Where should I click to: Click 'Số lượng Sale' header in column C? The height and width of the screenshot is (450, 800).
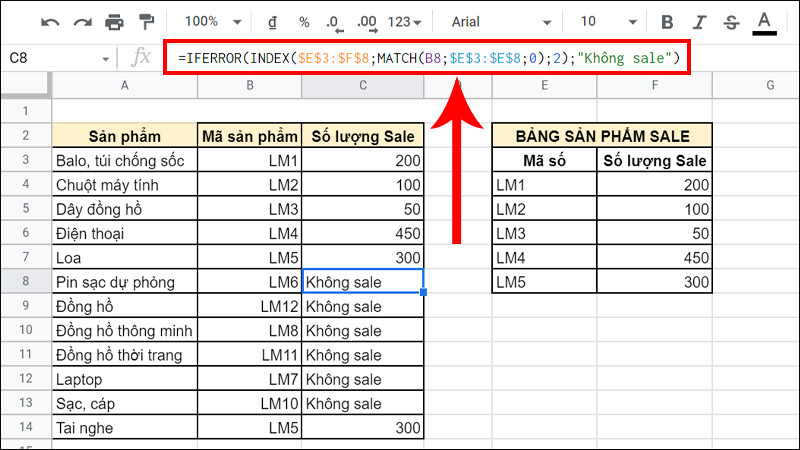(363, 136)
